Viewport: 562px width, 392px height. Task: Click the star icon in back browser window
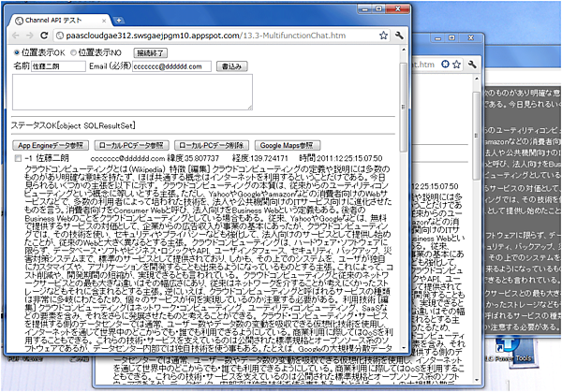tap(457, 65)
